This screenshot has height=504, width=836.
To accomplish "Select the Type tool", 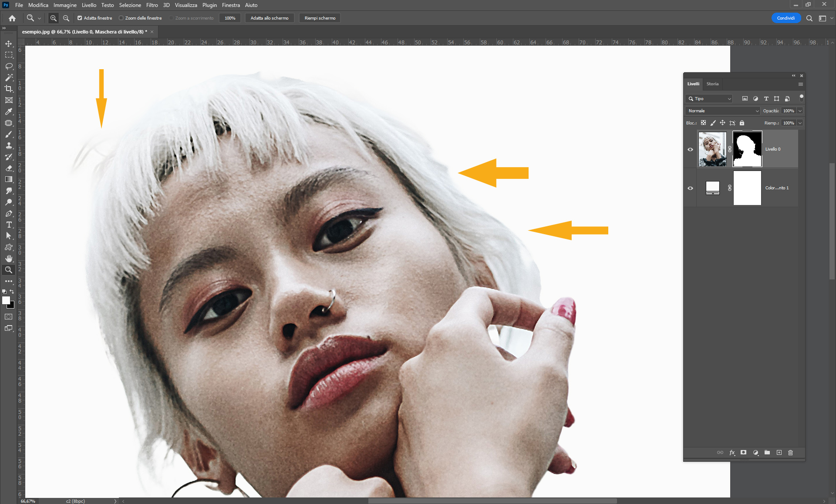I will (9, 225).
